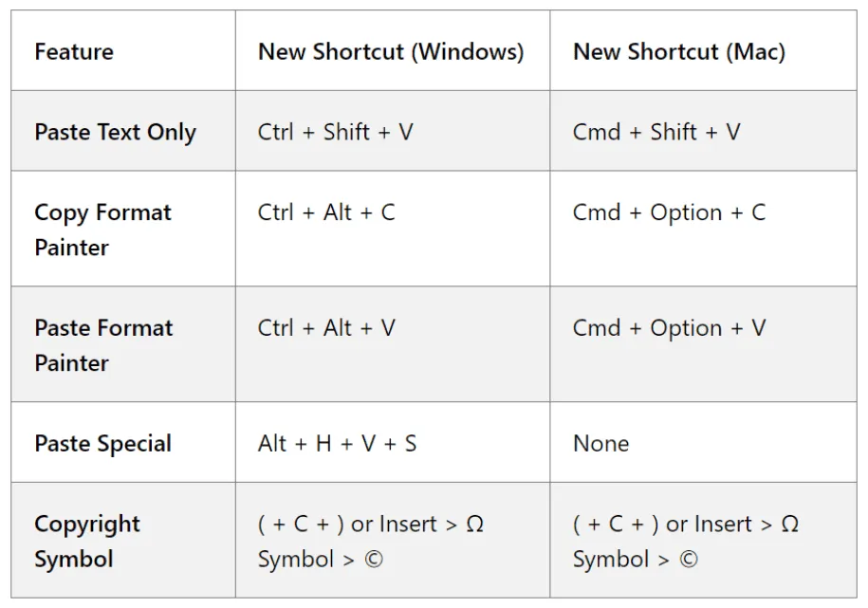Click the Cmd + Option + V shortcut
The width and height of the screenshot is (868, 608).
(669, 328)
